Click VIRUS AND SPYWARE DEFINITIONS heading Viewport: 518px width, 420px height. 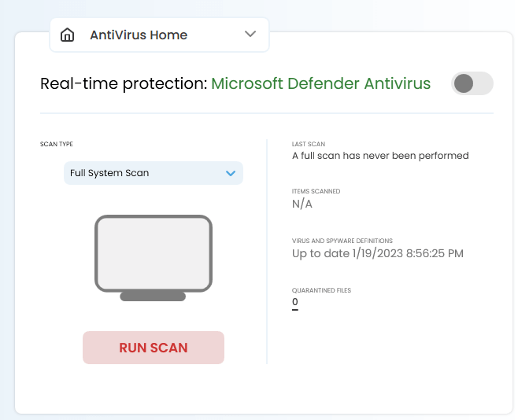point(342,241)
